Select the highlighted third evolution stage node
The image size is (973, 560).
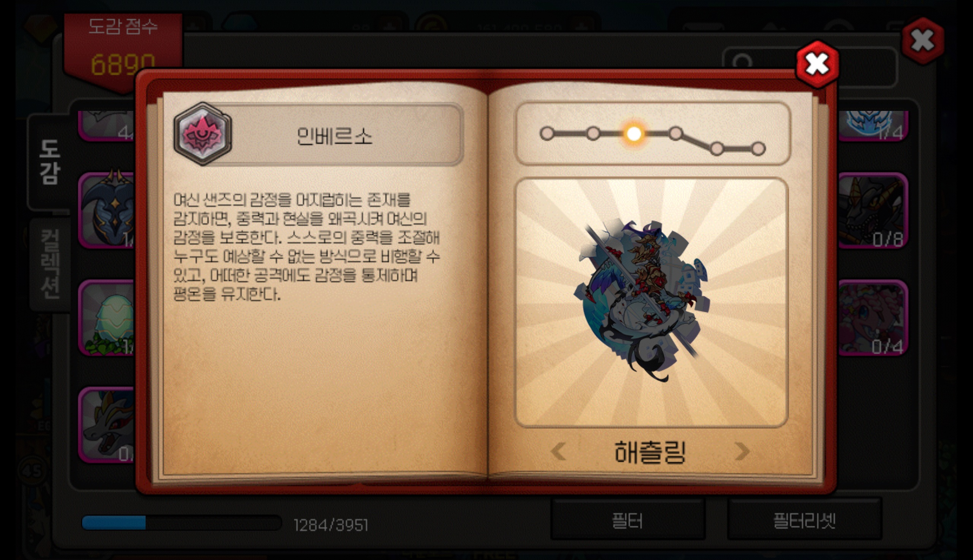(634, 133)
